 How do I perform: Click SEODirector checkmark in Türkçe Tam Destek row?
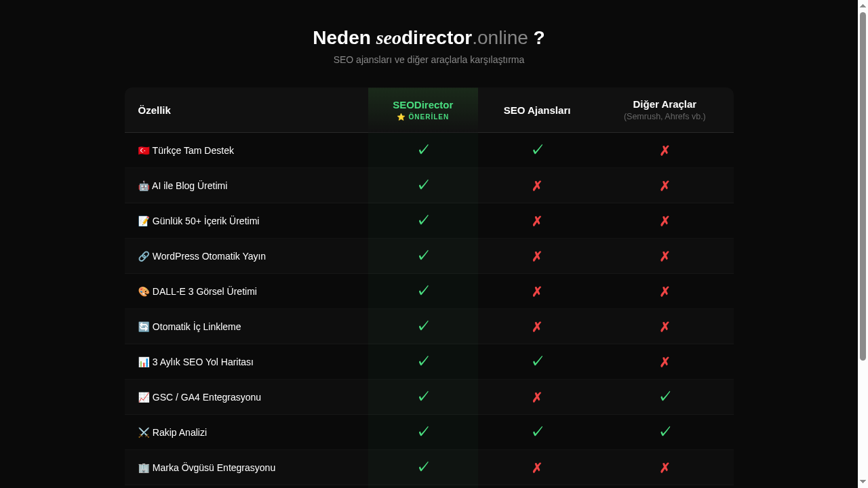click(423, 150)
